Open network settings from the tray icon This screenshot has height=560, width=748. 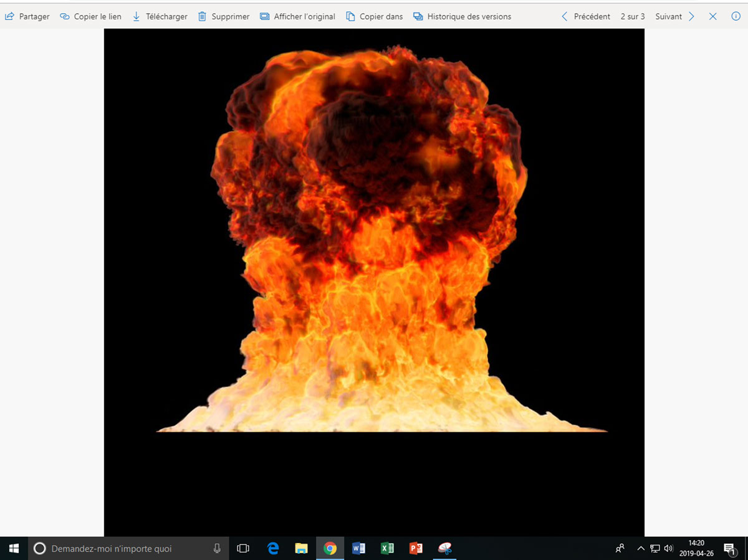[655, 548]
